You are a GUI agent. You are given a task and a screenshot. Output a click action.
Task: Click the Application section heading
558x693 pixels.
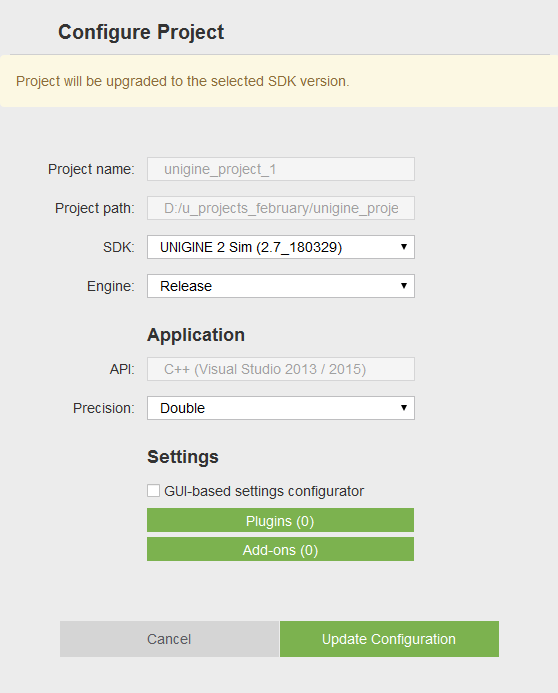click(196, 335)
